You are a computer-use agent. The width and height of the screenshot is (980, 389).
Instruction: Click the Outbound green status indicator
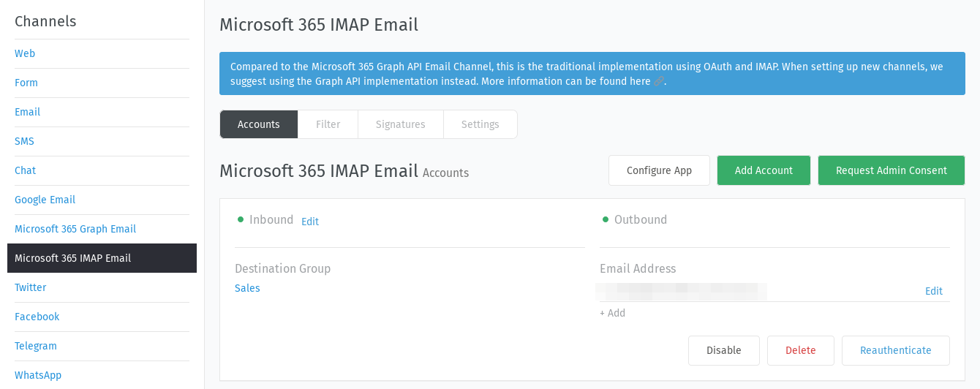pyautogui.click(x=606, y=219)
